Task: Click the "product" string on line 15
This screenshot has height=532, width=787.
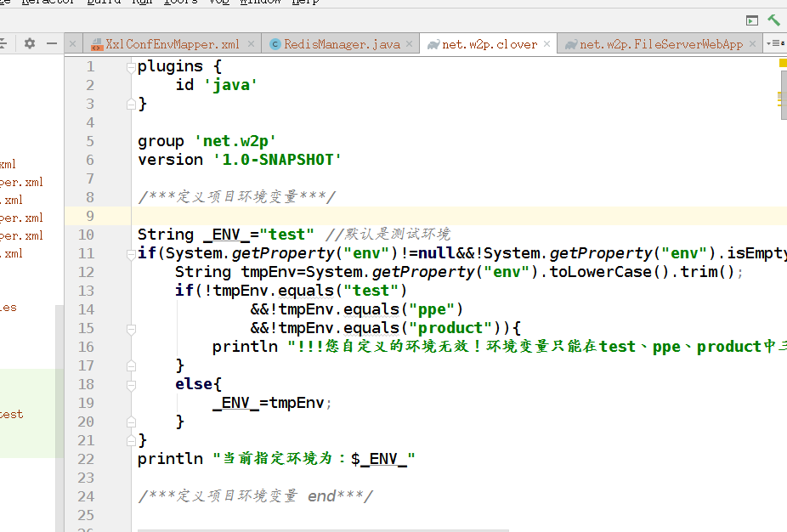Action: (x=450, y=328)
